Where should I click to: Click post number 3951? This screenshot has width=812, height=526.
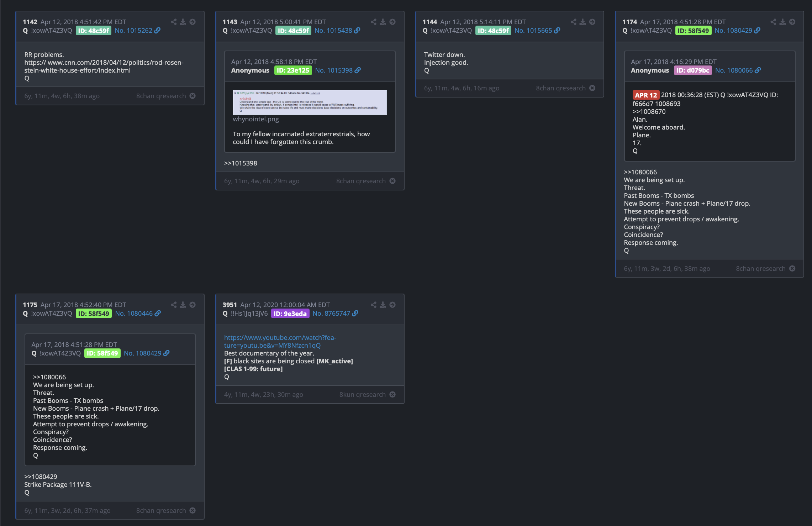click(230, 305)
